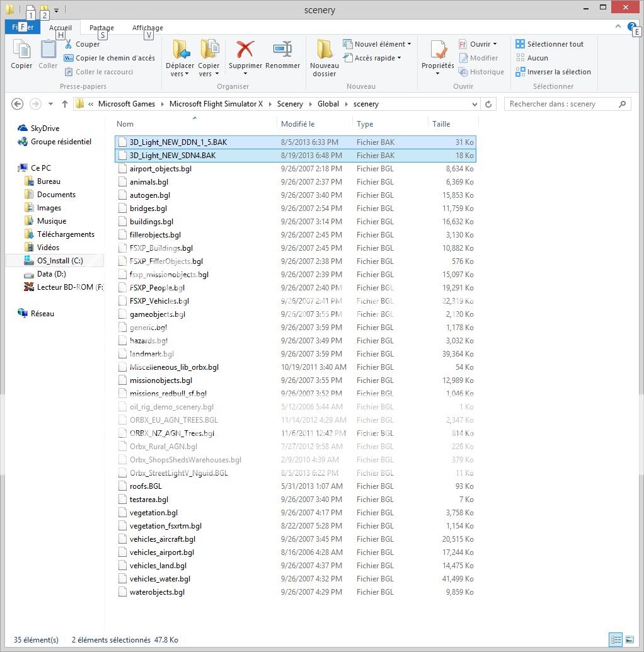Open the Help question mark icon
This screenshot has width=644, height=652.
[x=632, y=27]
